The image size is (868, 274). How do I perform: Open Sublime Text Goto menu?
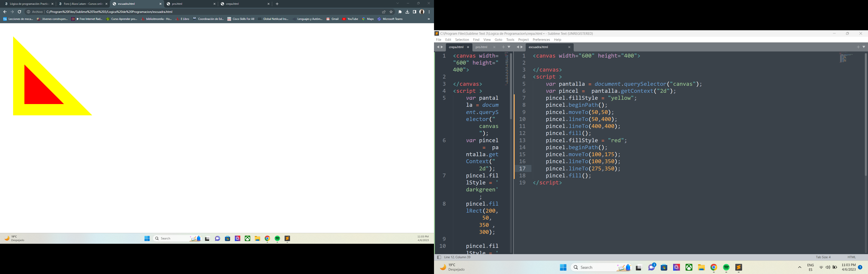498,40
